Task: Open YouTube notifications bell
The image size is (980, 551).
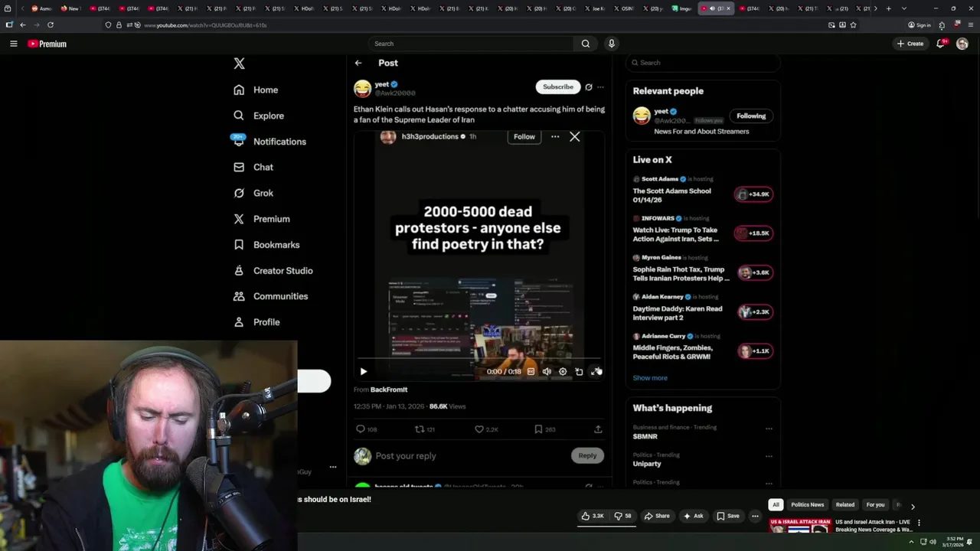Action: click(941, 44)
